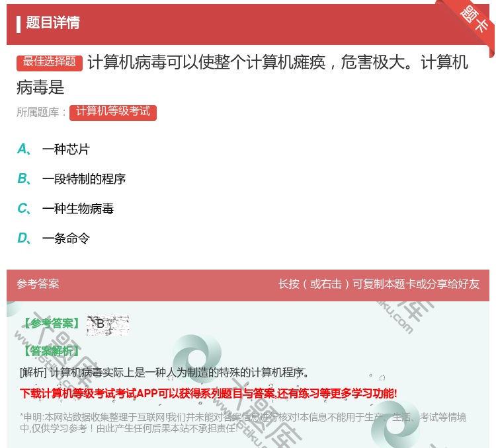The width and height of the screenshot is (496, 448).
Task: Click the [解析] explanation sentence
Action: [x=165, y=373]
